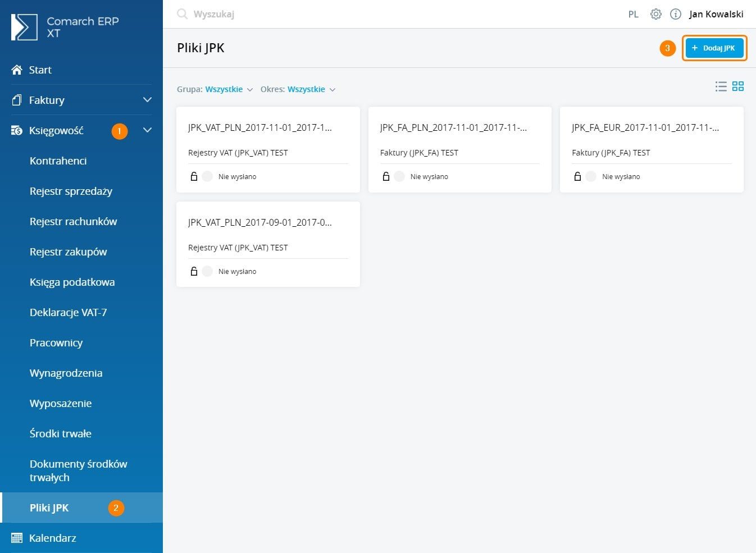Click the settings gear icon
This screenshot has width=756, height=553.
tap(655, 14)
